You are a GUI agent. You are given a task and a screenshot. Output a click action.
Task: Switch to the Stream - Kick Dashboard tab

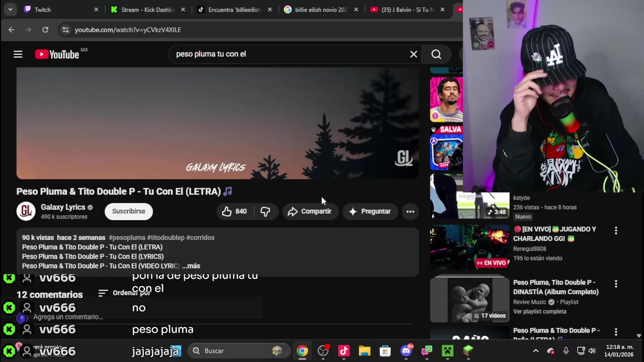(147, 10)
